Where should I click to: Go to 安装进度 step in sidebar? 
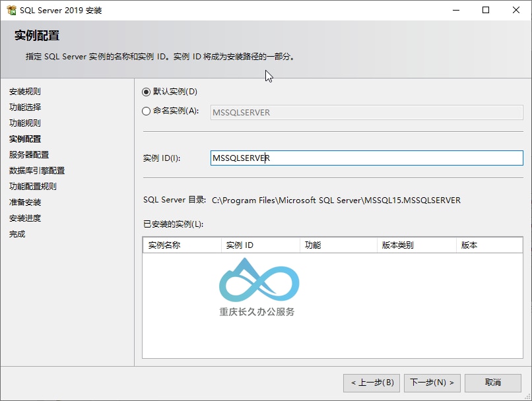(25, 218)
